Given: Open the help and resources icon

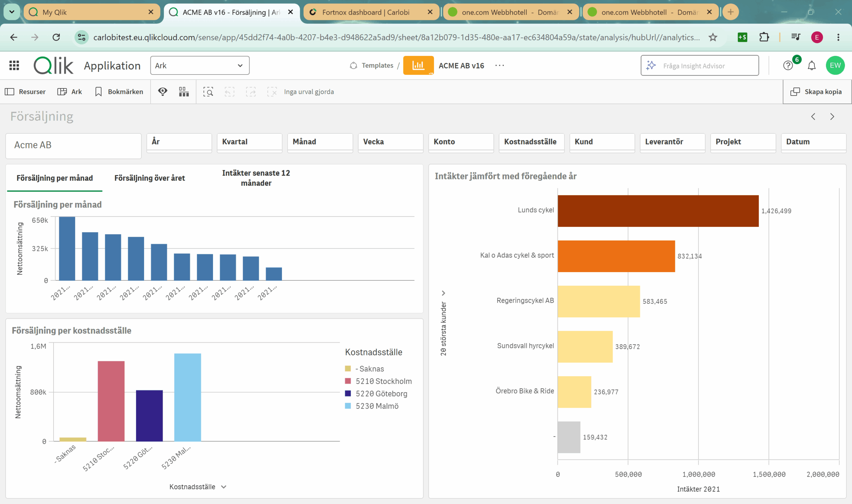Looking at the screenshot, I should tap(788, 65).
